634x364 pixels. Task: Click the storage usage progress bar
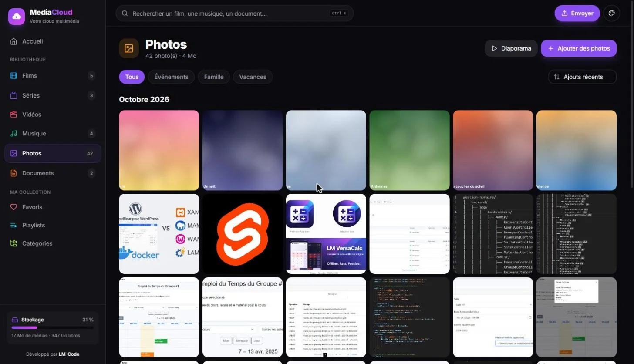click(52, 327)
